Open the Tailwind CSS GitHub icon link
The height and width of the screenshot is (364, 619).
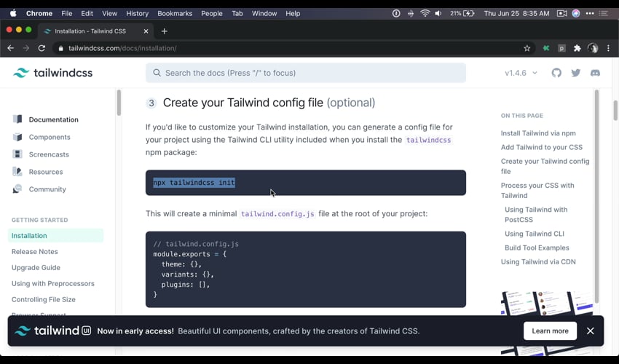coord(556,73)
